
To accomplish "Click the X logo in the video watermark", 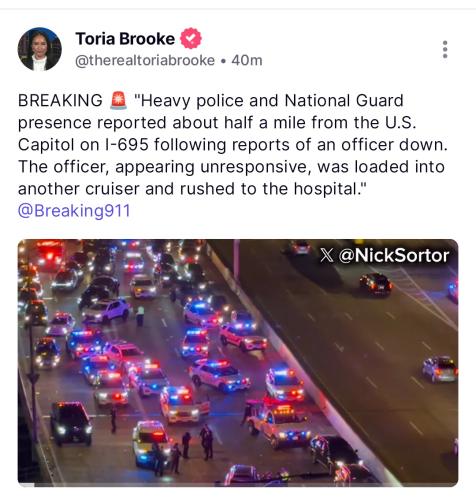I will tap(327, 256).
